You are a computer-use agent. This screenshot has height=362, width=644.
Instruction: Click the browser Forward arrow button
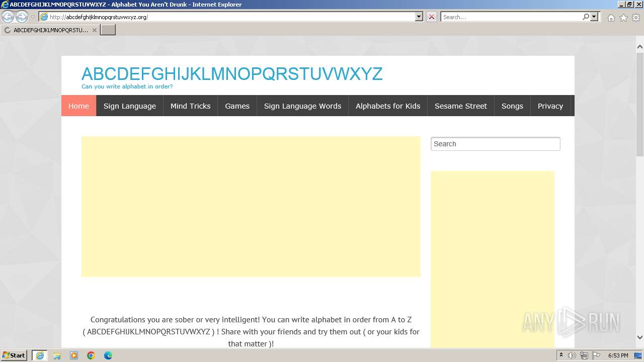22,17
